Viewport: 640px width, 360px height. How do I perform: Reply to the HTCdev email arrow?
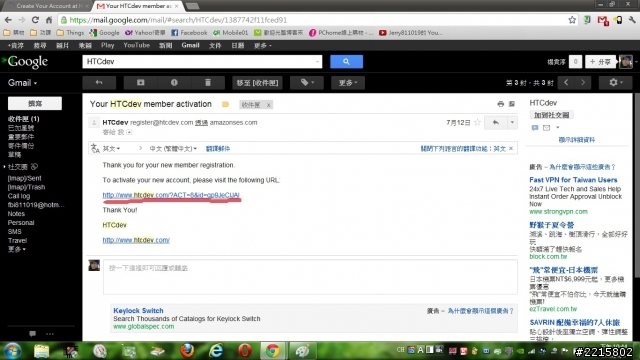pos(496,122)
